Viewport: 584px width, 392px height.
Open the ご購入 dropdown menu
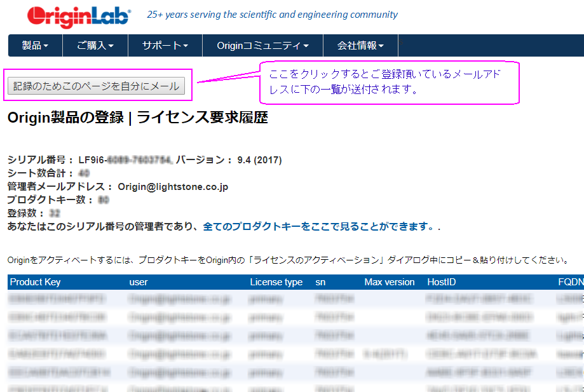pyautogui.click(x=95, y=45)
